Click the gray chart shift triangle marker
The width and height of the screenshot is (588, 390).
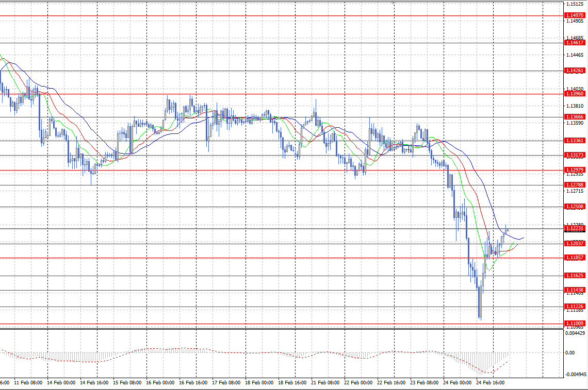(x=394, y=3)
